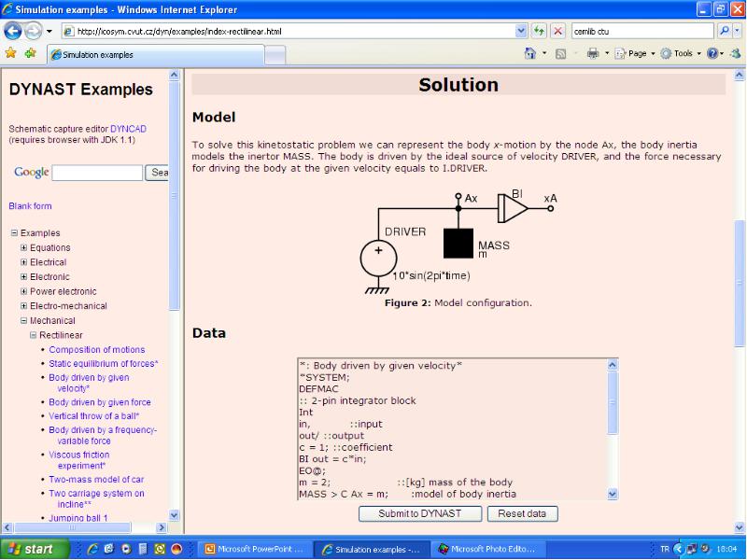Expand hidden tray icons with the arrow
The width and height of the screenshot is (747, 560).
[679, 549]
